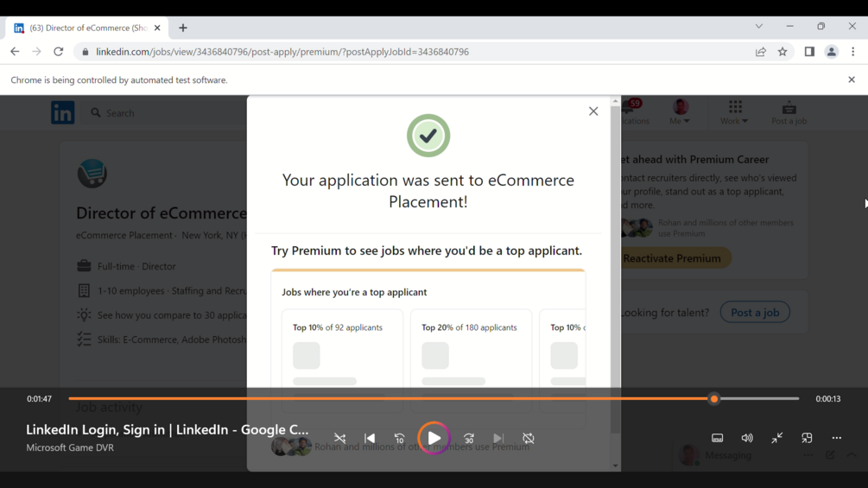Open the volume control speaker icon
868x488 pixels.
747,438
